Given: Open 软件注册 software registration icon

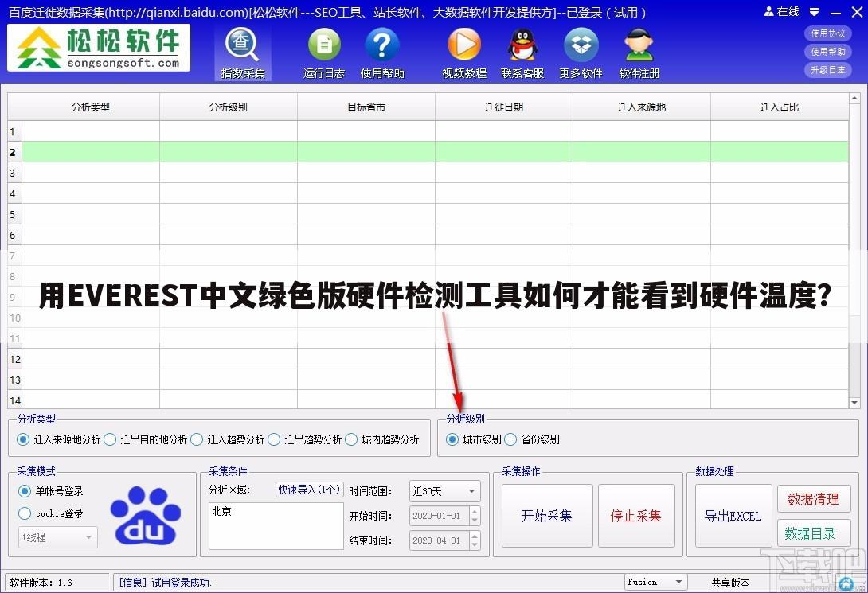Looking at the screenshot, I should coord(639,54).
